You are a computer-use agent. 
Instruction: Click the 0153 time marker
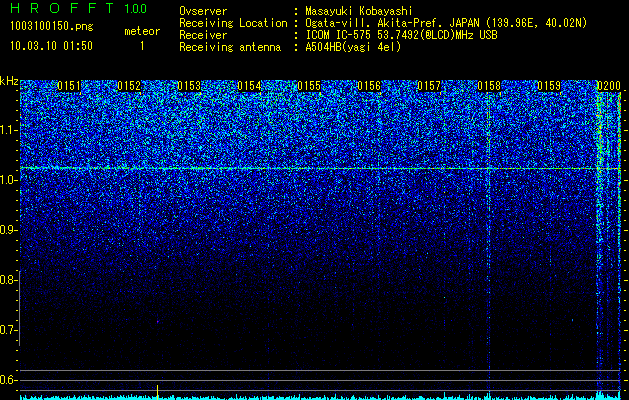coord(189,86)
